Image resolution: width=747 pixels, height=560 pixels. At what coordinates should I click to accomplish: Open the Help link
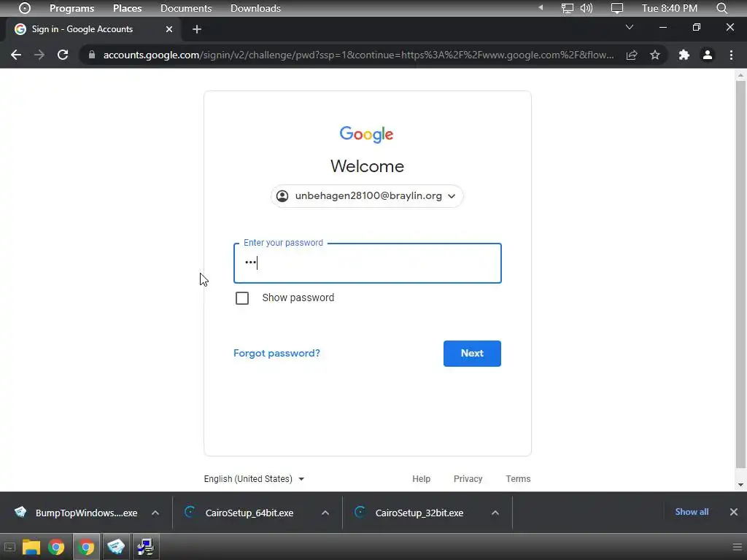click(421, 479)
